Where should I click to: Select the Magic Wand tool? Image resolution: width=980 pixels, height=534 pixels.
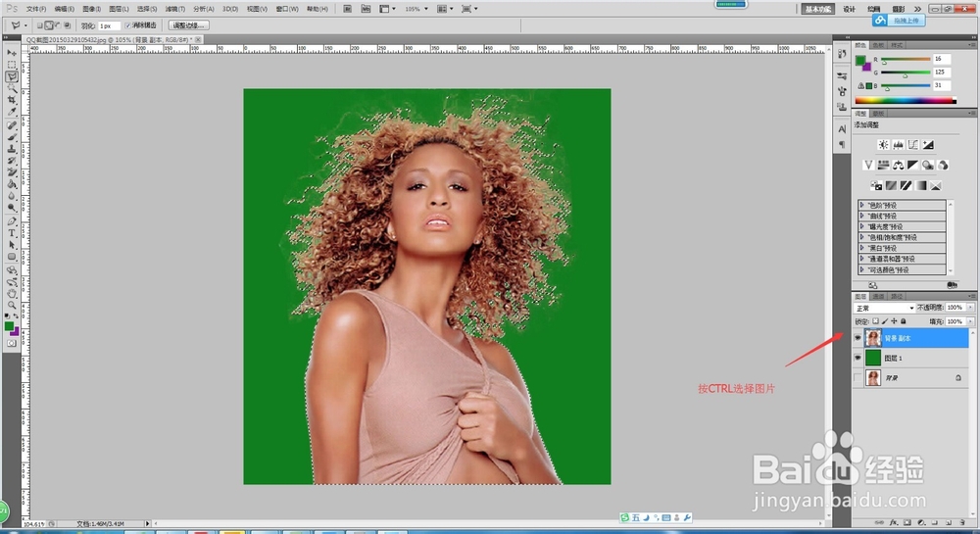[11, 89]
